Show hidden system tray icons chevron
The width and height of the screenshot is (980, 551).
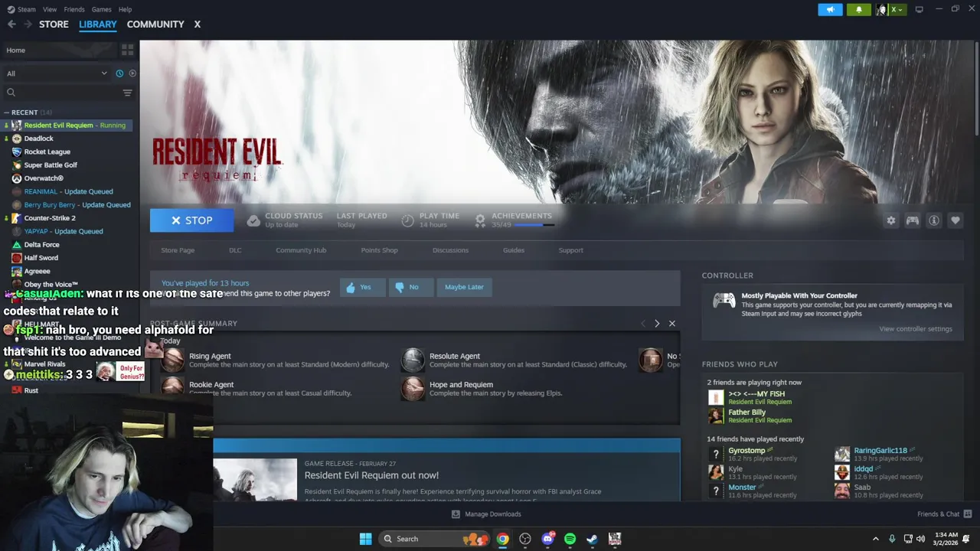tap(876, 539)
